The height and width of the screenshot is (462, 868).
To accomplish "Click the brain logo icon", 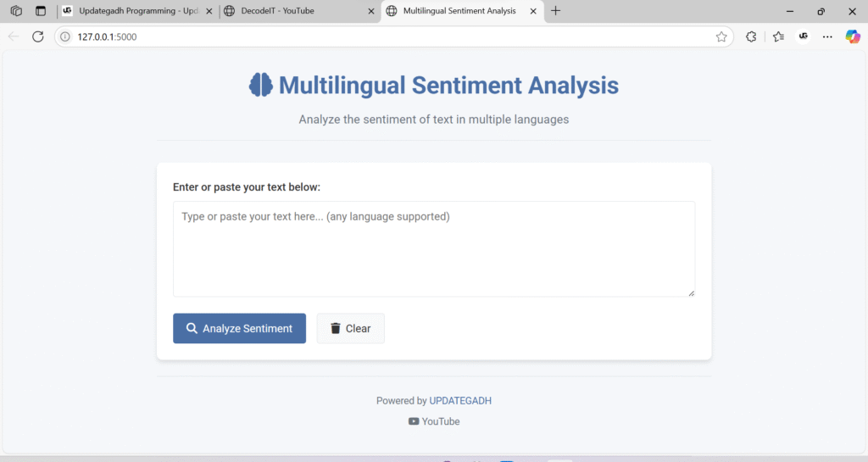I will click(261, 86).
